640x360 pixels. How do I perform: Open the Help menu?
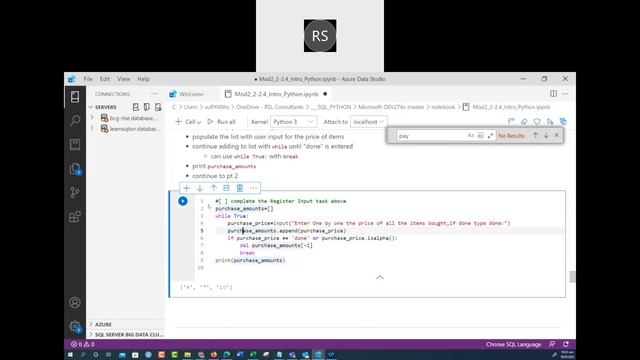[x=143, y=79]
